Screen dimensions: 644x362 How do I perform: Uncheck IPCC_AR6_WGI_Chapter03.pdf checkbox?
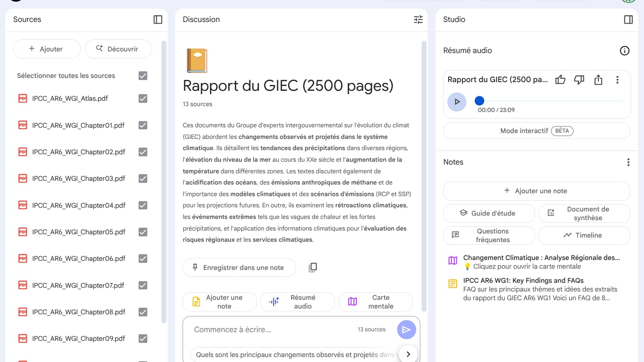[x=143, y=178]
